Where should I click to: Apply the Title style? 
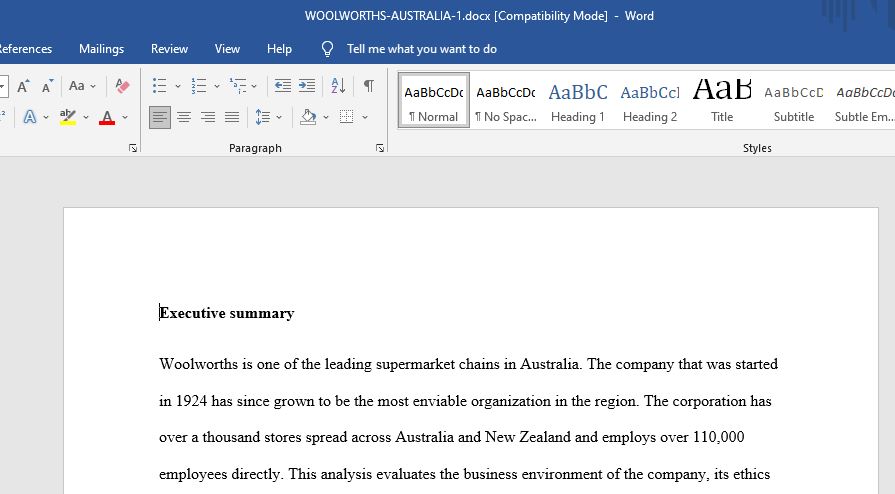click(x=721, y=101)
